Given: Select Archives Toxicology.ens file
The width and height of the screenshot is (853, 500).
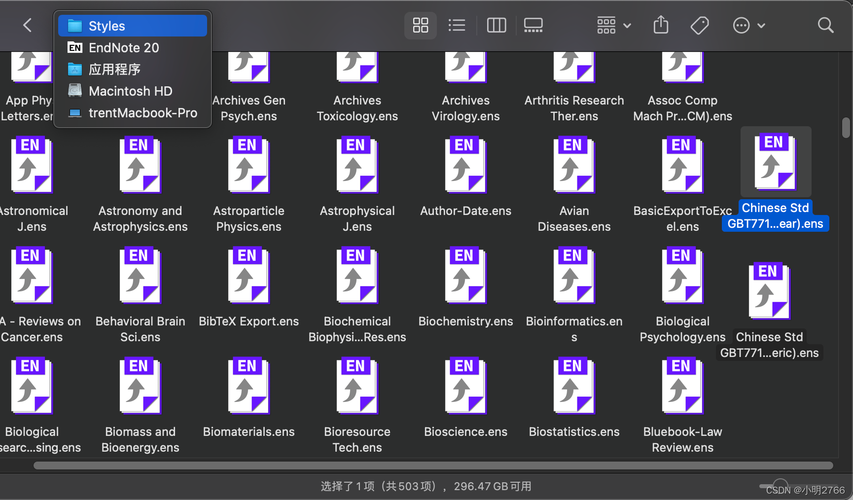Looking at the screenshot, I should 357,87.
